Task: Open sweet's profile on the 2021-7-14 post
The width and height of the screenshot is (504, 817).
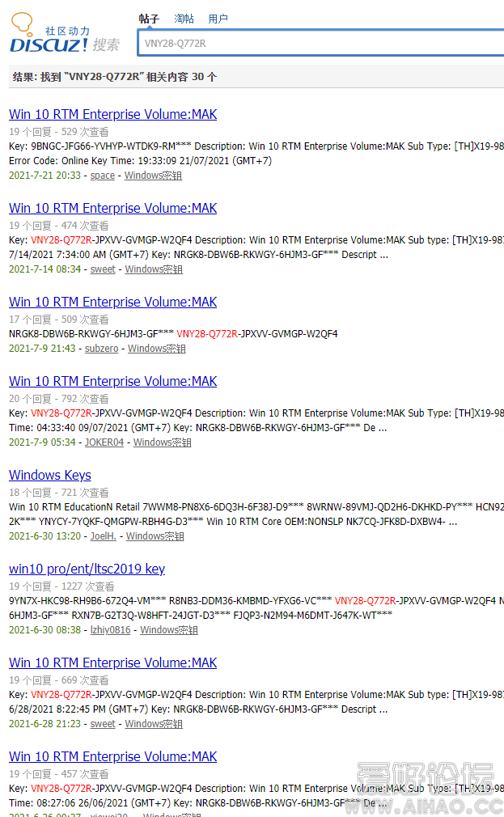Action: [x=103, y=269]
